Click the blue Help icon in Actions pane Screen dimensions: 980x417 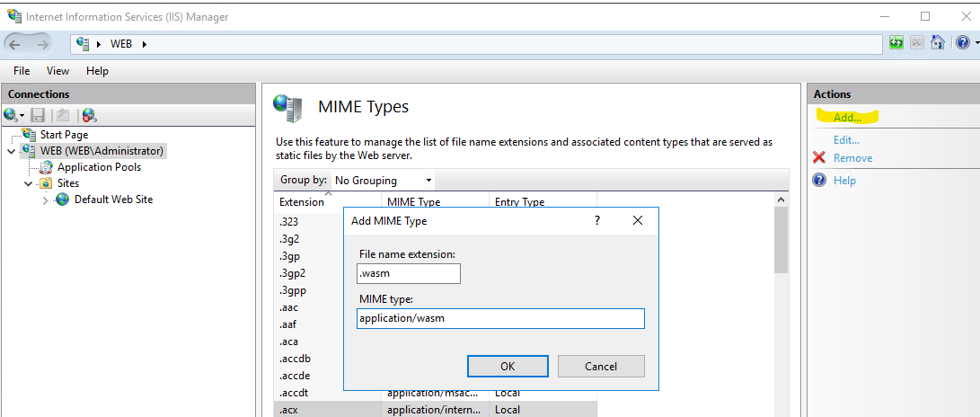819,180
